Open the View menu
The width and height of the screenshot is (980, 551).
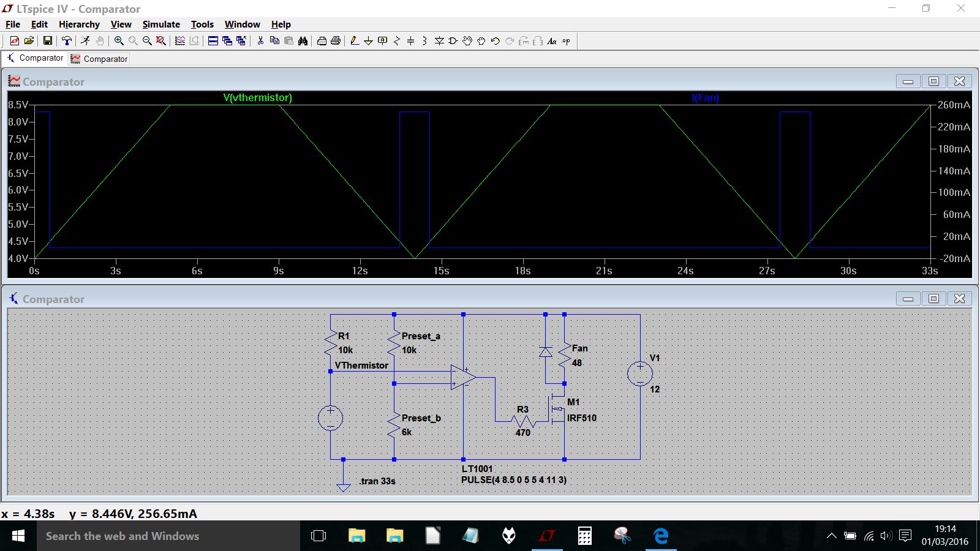coord(121,24)
